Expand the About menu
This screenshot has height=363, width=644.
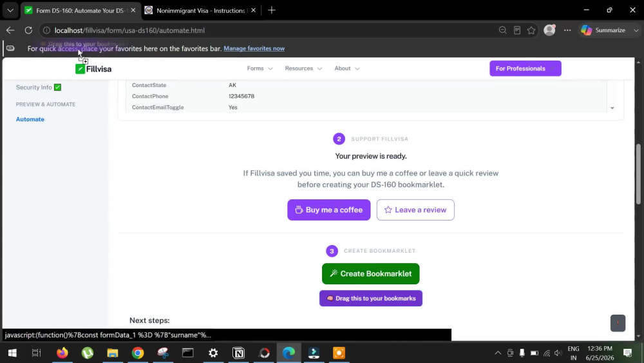tap(347, 68)
